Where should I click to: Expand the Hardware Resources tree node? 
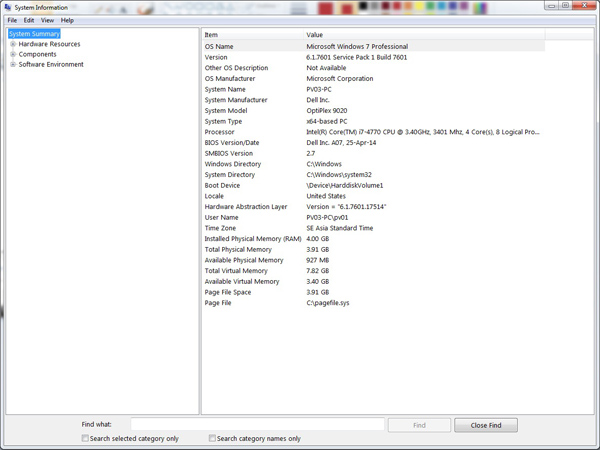(x=13, y=44)
